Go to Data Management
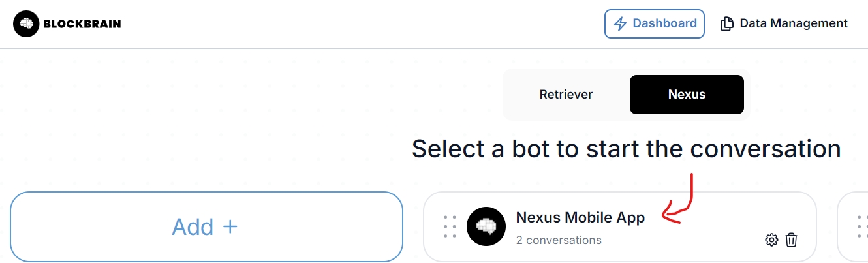The image size is (868, 263). (793, 23)
